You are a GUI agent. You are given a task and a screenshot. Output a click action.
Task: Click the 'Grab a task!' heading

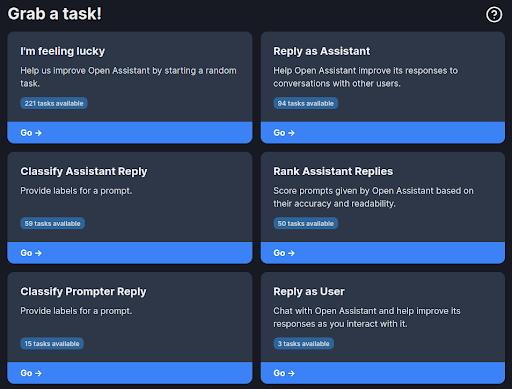[x=55, y=14]
